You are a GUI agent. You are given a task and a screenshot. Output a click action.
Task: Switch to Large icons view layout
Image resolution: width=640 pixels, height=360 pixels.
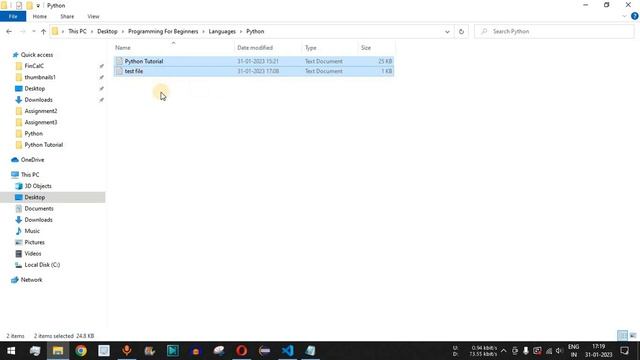click(x=633, y=336)
